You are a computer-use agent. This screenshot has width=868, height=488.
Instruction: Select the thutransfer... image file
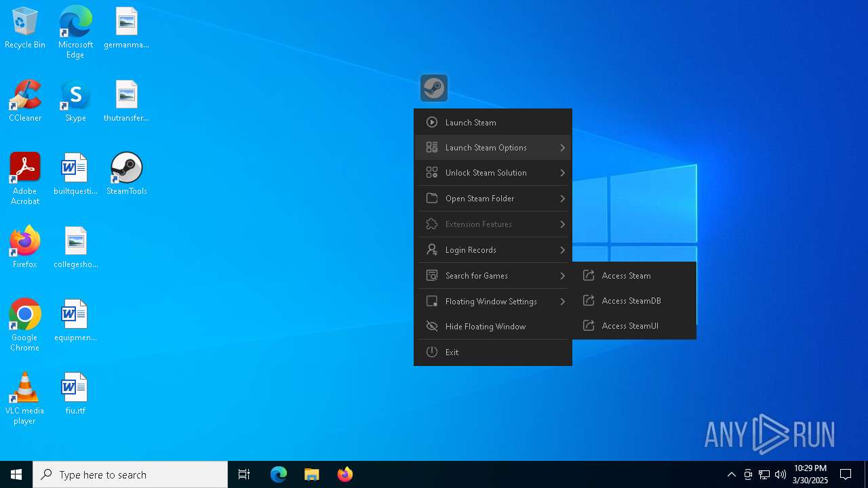[x=127, y=100]
